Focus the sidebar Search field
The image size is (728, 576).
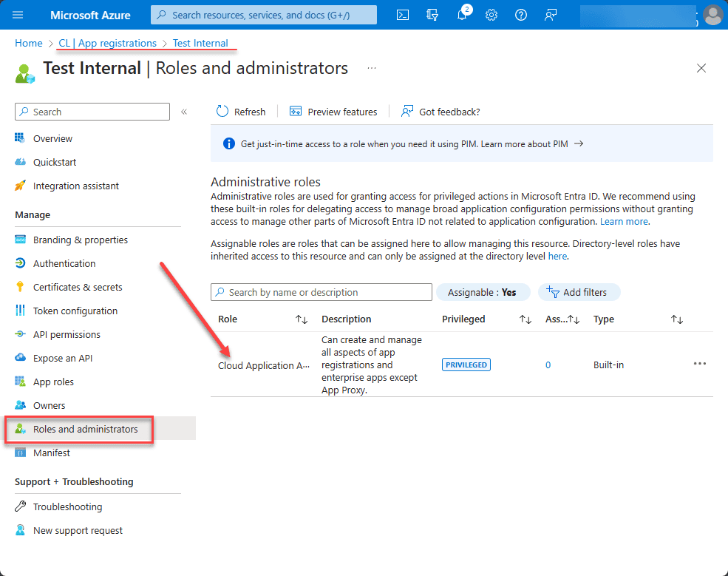coord(92,112)
